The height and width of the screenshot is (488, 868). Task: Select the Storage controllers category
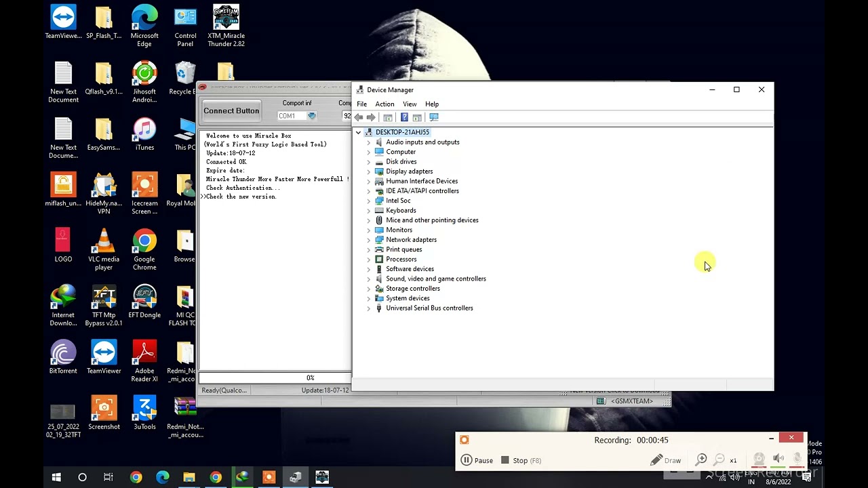pyautogui.click(x=412, y=289)
